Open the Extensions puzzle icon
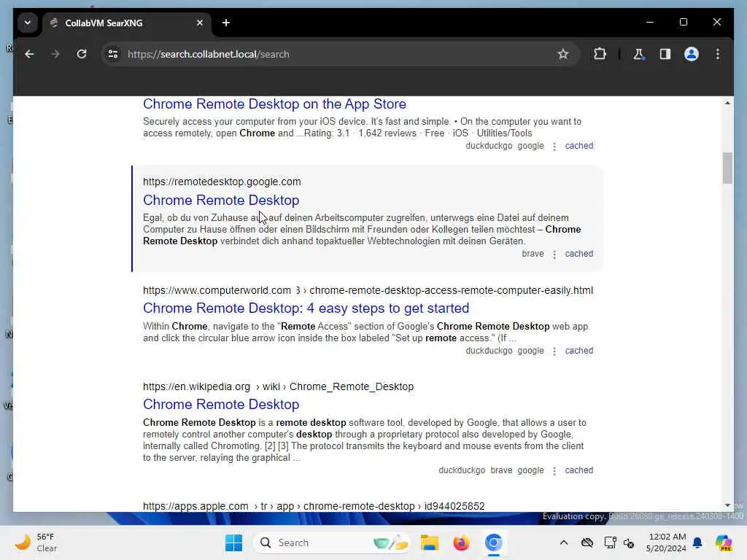The width and height of the screenshot is (747, 560). tap(600, 54)
